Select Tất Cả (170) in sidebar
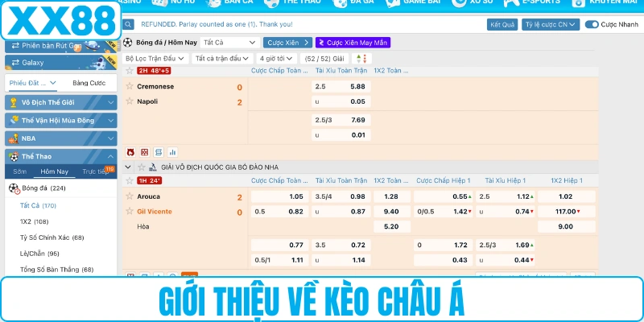Image resolution: width=644 pixels, height=322 pixels. 38,205
